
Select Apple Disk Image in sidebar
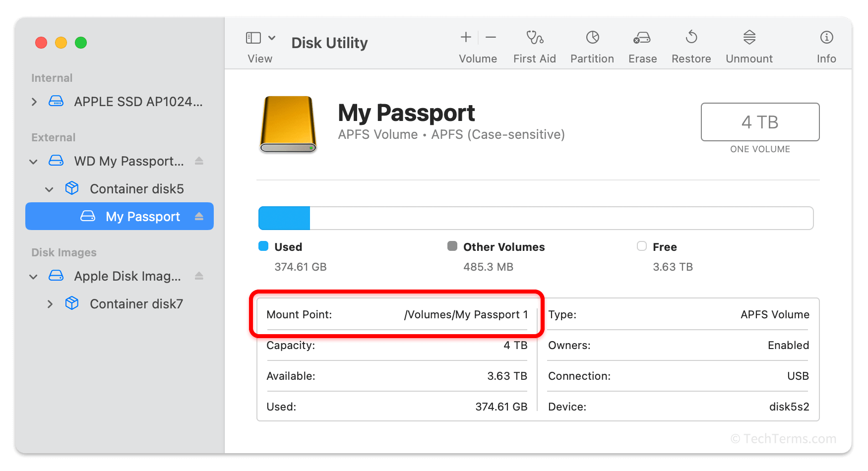[120, 276]
